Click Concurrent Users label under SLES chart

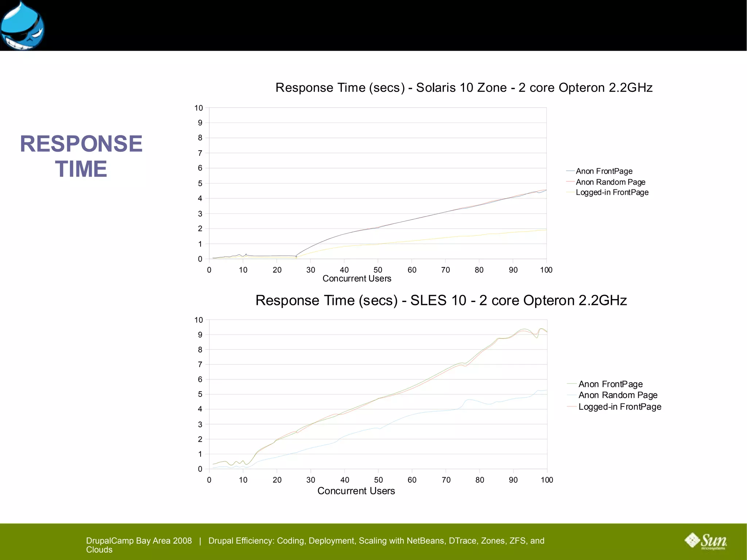tap(356, 491)
